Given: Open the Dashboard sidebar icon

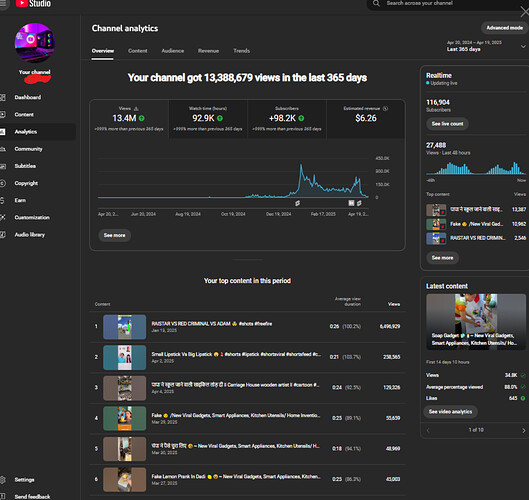Looking at the screenshot, I should (x=3, y=98).
